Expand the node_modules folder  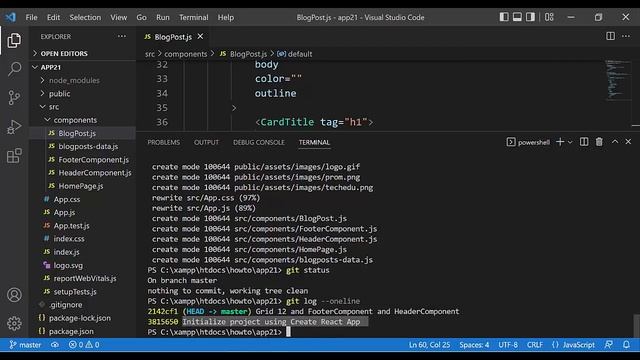tap(83, 80)
